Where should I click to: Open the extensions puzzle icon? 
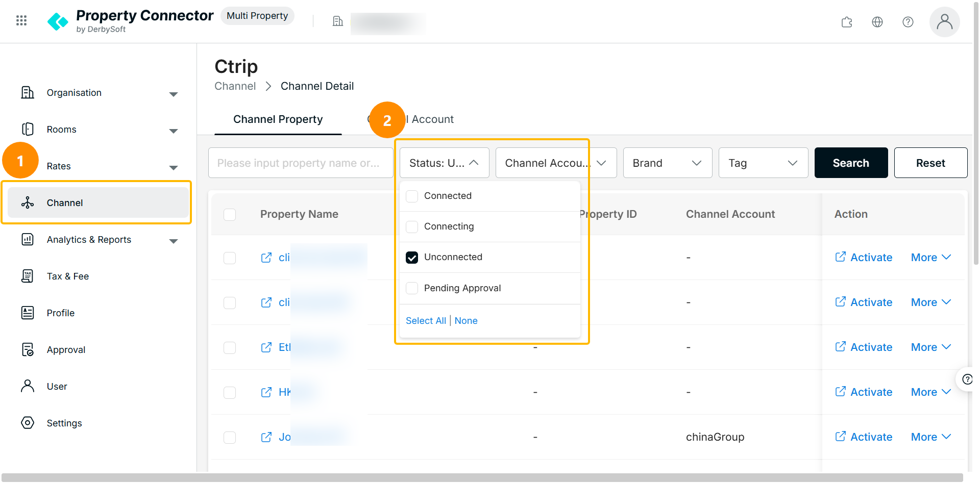pos(847,22)
